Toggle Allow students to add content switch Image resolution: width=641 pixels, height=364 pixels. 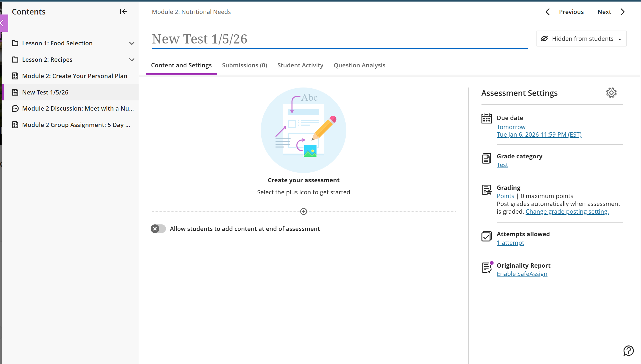[158, 229]
